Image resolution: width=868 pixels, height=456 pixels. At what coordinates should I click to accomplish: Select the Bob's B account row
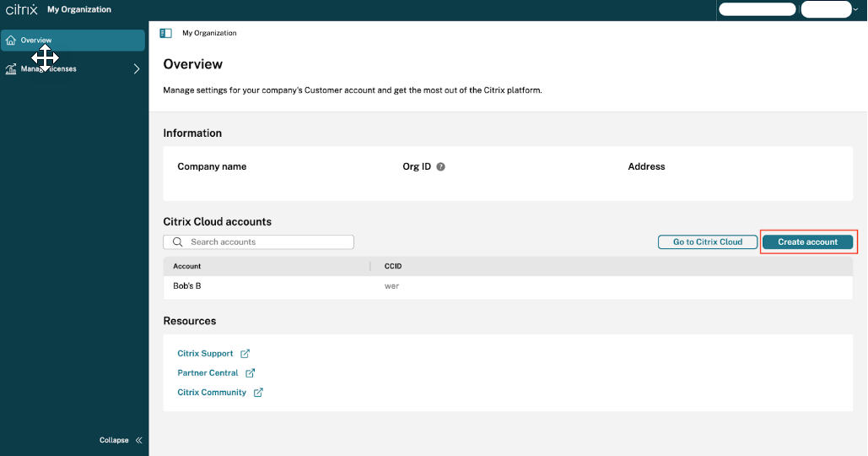click(187, 286)
